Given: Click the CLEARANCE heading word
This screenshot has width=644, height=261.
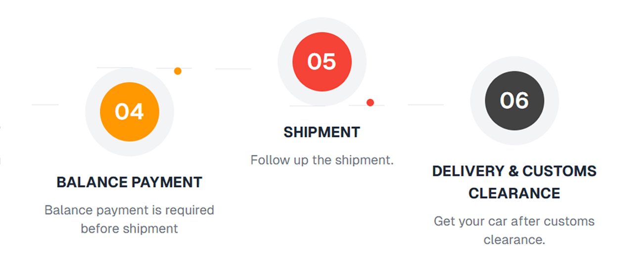Looking at the screenshot, I should click(x=514, y=193).
